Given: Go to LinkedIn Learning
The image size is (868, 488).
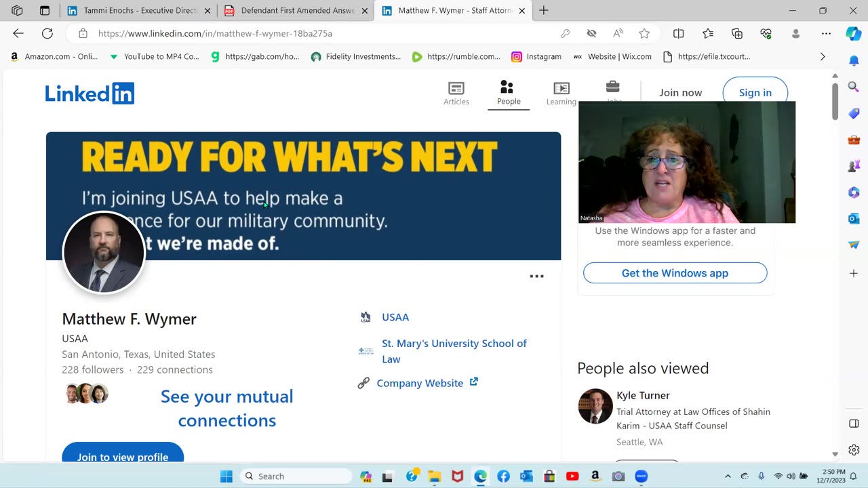Looking at the screenshot, I should (561, 94).
